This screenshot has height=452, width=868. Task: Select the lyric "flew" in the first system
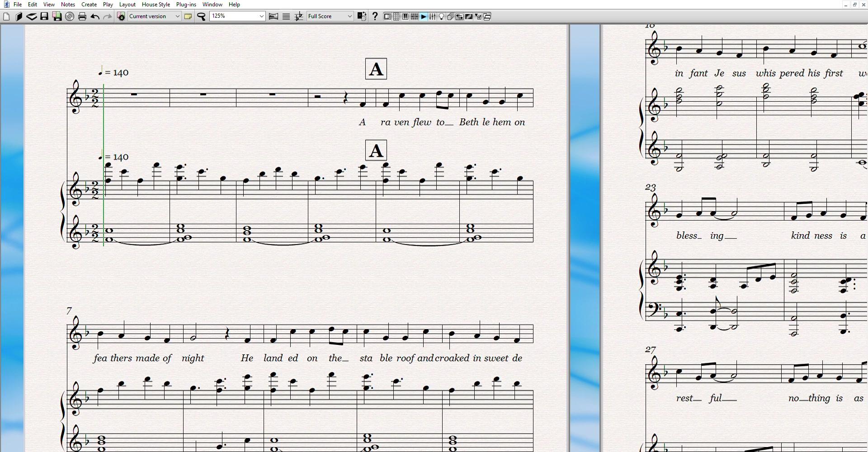[x=421, y=122]
